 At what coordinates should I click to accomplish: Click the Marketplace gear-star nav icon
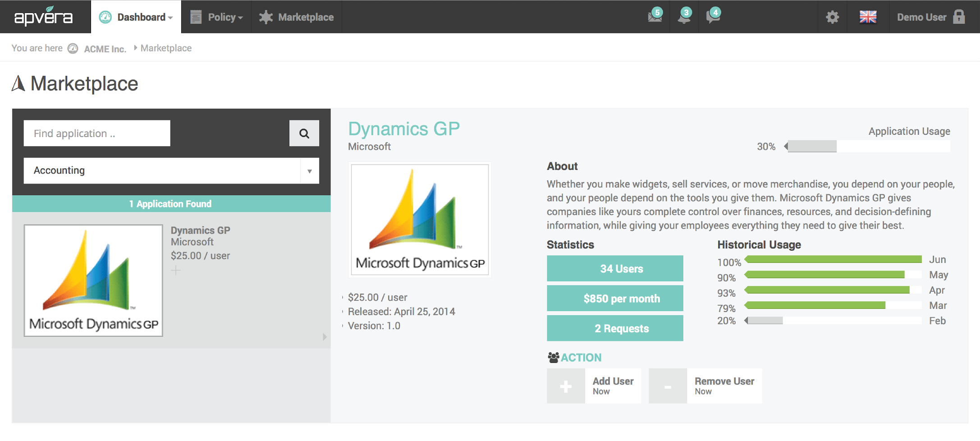pyautogui.click(x=266, y=17)
